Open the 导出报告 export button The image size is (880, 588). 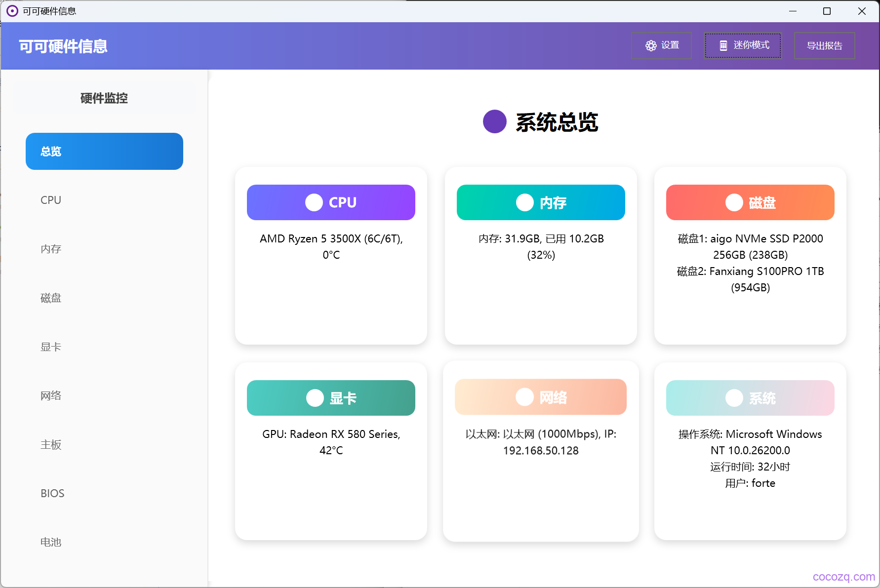tap(825, 46)
